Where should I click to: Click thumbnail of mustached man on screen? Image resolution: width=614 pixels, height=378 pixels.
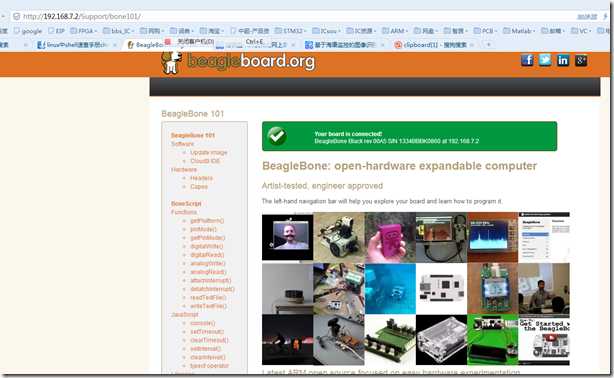287,237
